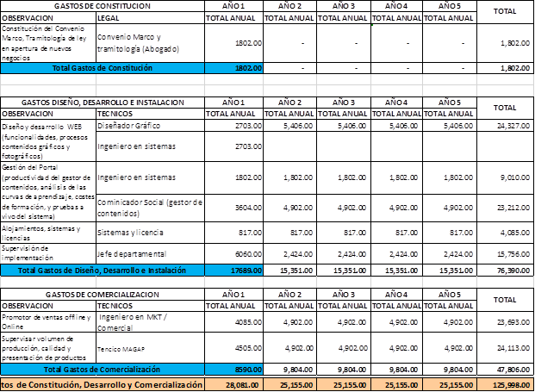Click the GASTOS DE COMERCIALIZACIÓN header cell
The height and width of the screenshot is (392, 535).
(x=103, y=295)
